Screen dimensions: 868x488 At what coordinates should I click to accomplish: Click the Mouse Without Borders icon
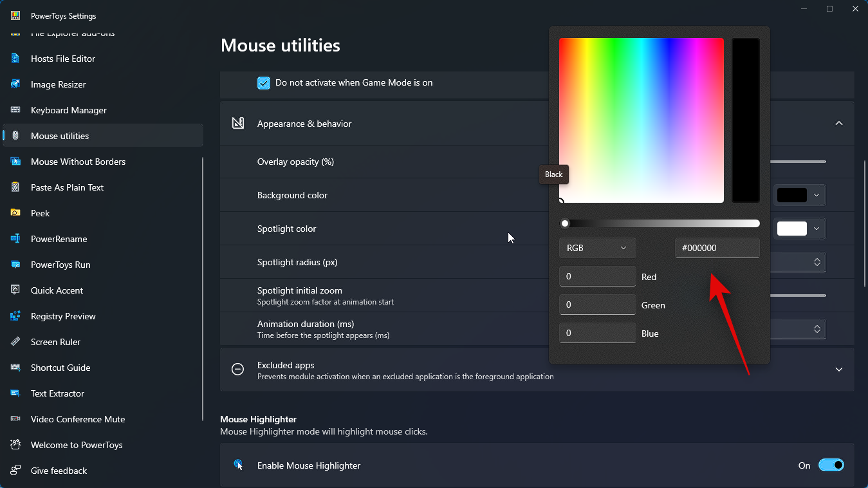tap(15, 162)
